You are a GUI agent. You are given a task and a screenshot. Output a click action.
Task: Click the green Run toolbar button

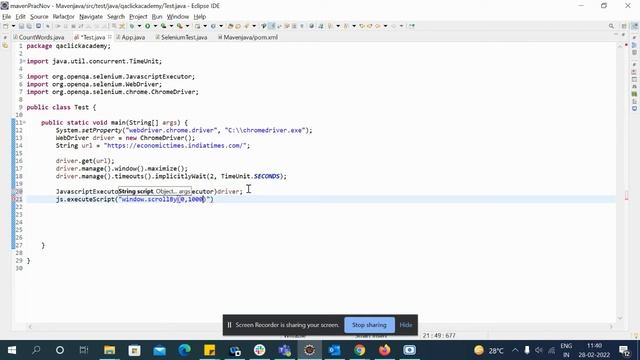point(147,26)
